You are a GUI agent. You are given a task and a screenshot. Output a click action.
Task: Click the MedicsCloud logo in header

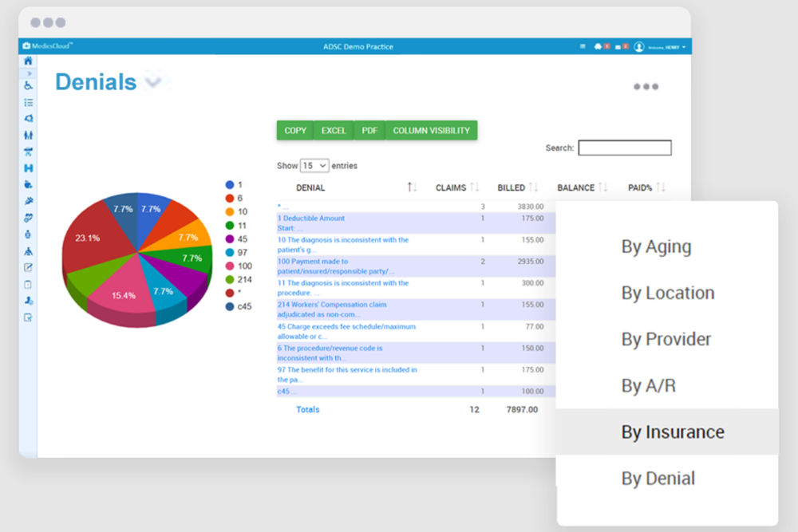tap(47, 45)
